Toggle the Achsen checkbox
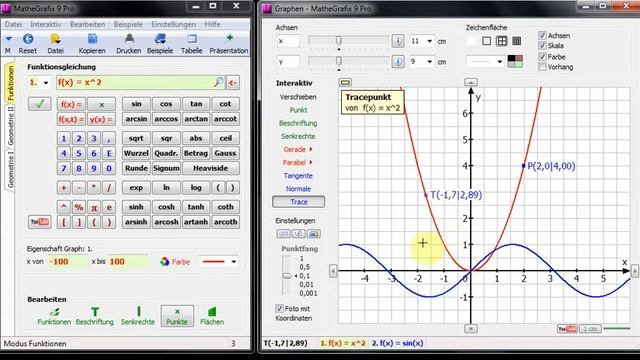 542,36
